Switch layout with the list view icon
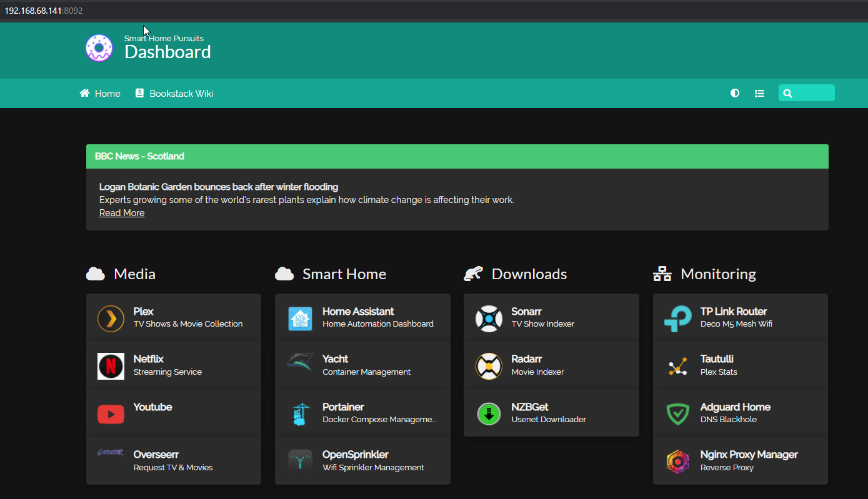868x499 pixels. (x=759, y=93)
